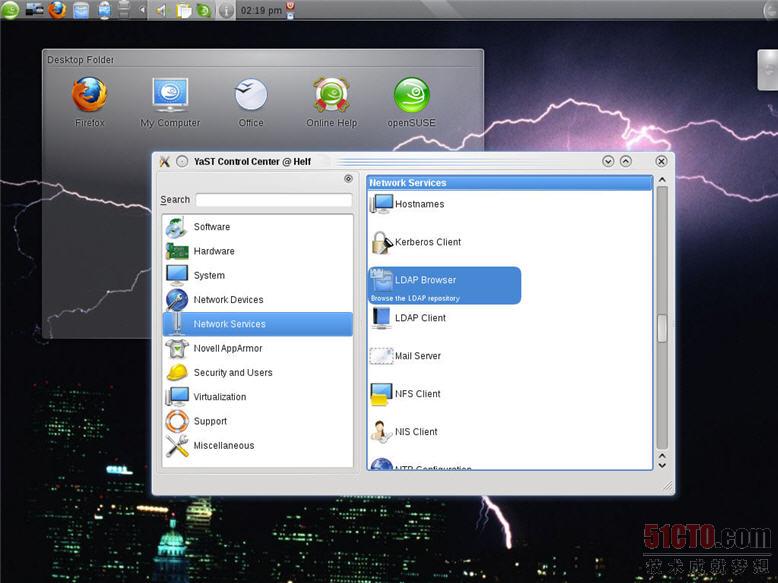
Task: Open the clipboard tray icon
Action: (184, 10)
